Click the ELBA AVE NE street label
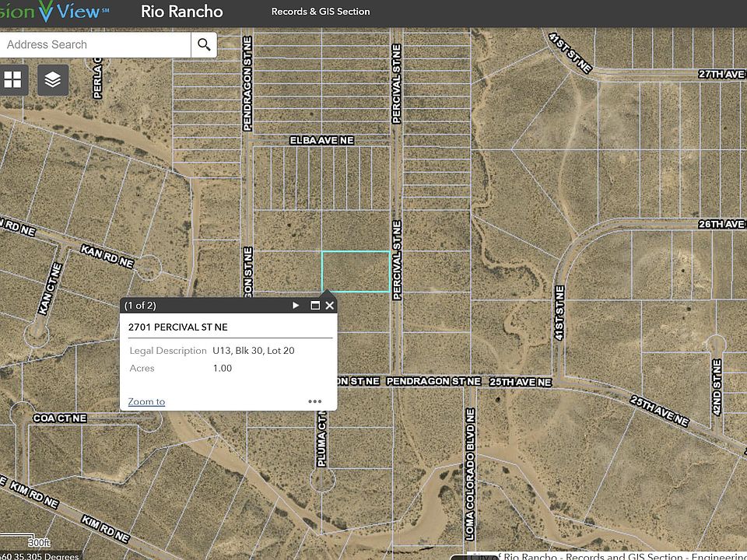 click(x=321, y=140)
